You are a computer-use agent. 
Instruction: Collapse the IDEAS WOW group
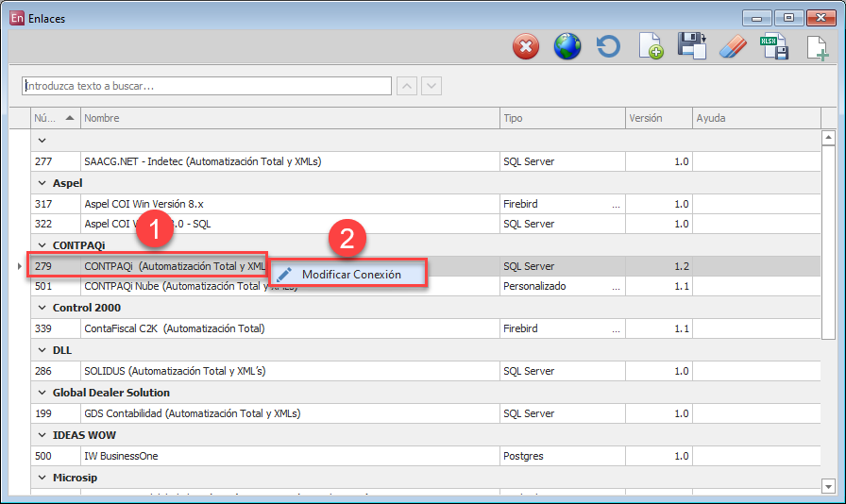42,435
